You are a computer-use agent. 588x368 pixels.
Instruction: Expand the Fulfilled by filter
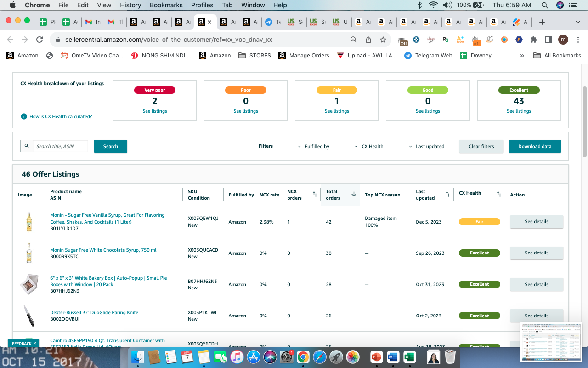314,146
